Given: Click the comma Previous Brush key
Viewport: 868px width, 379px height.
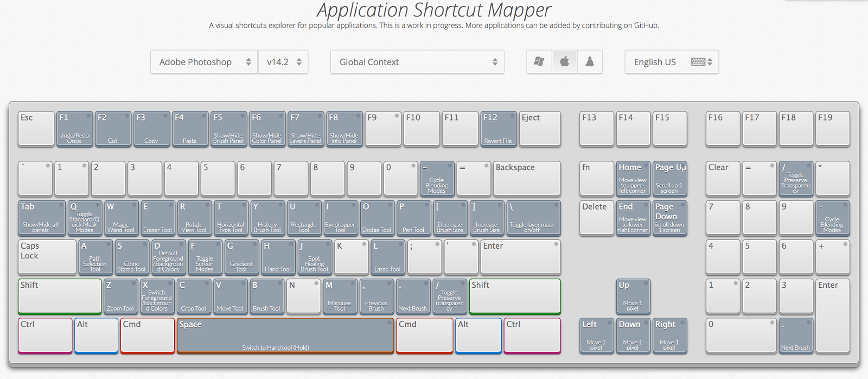Looking at the screenshot, I should pos(377,296).
